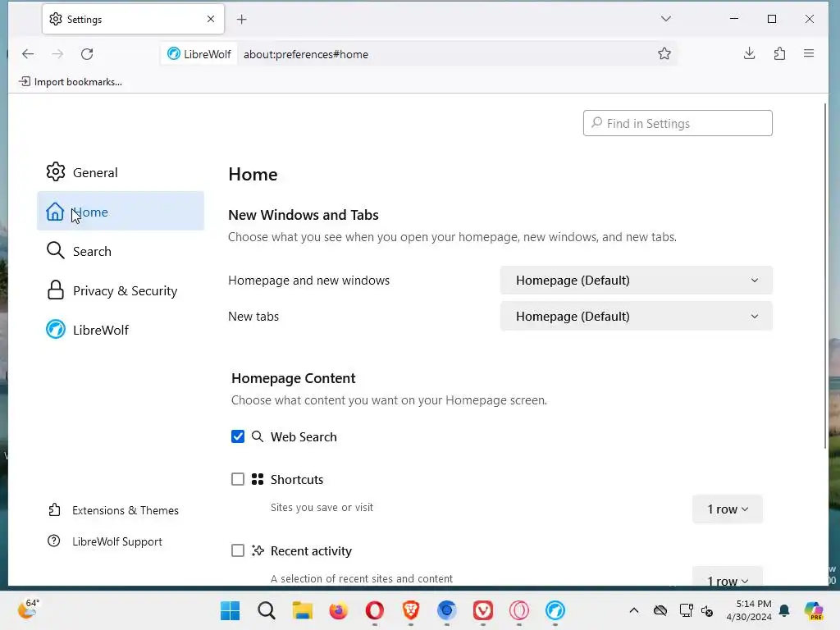The width and height of the screenshot is (840, 630).
Task: Click the muted volume tray icon
Action: tap(707, 610)
